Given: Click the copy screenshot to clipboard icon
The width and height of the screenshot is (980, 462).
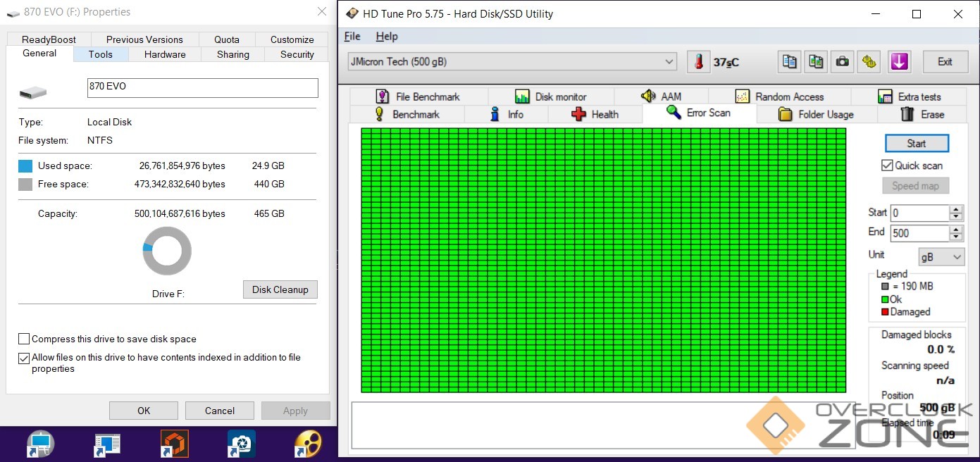Looking at the screenshot, I should pos(816,62).
